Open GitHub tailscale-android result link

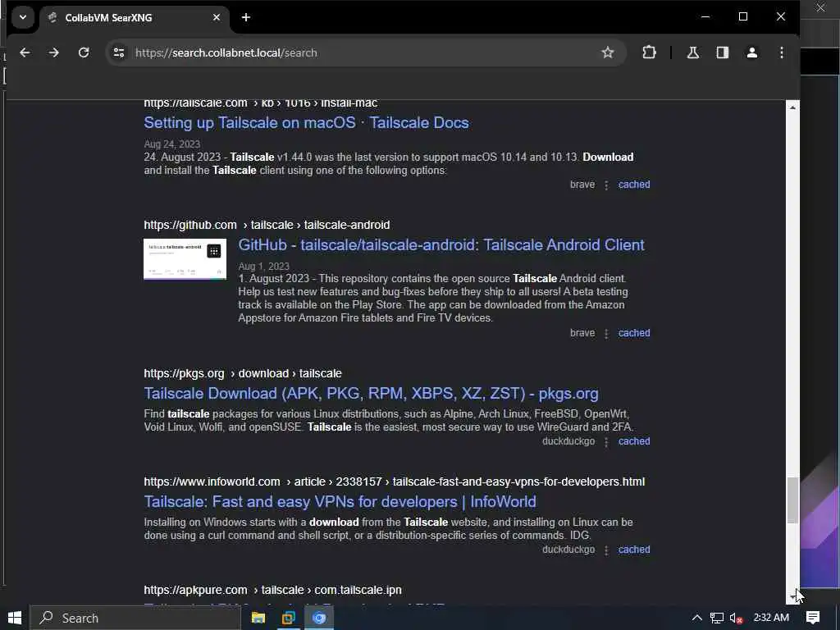tap(441, 244)
